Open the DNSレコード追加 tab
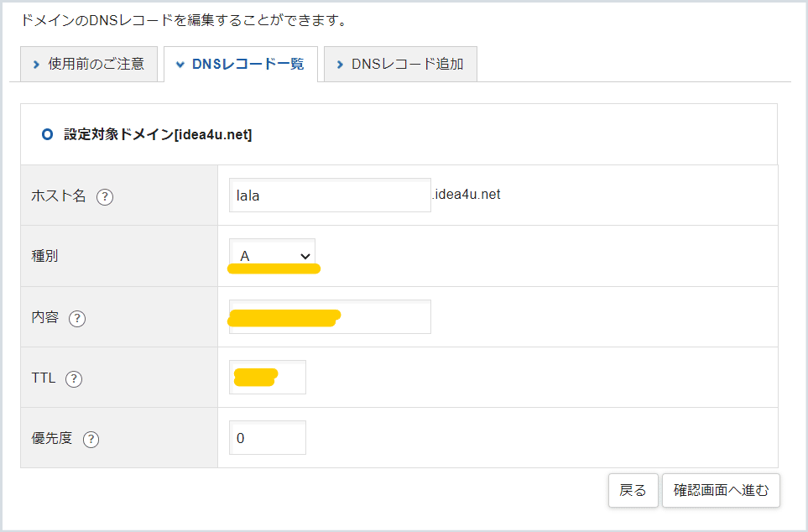808x532 pixels. coord(400,63)
